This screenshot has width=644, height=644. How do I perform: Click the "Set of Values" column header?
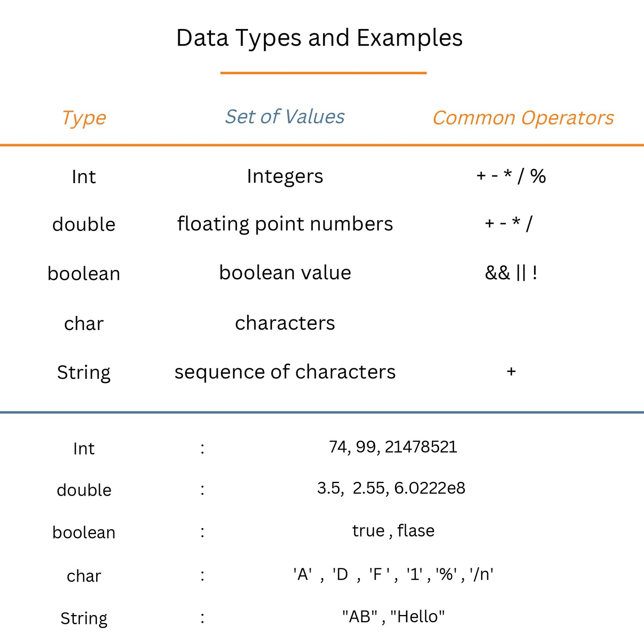285,117
